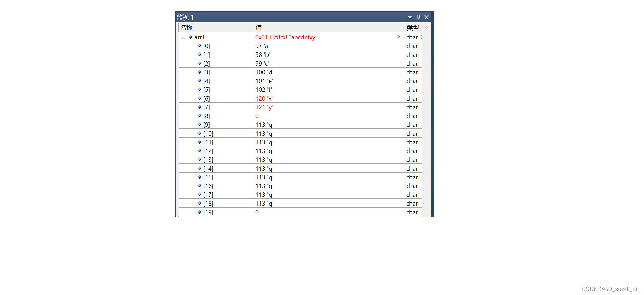Click value 100 'd'
Viewport: 644px width, 295px height.
(x=264, y=72)
